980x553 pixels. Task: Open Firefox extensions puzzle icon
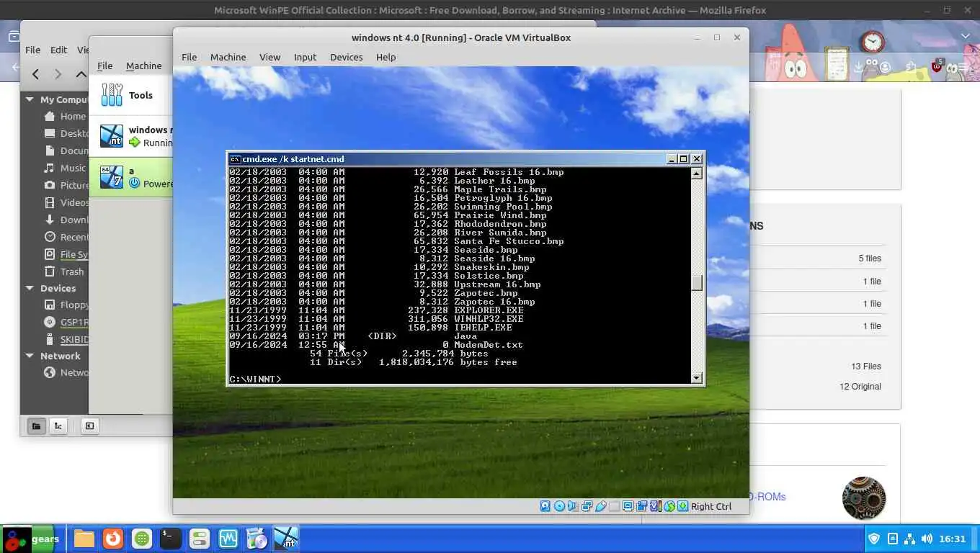(x=912, y=68)
